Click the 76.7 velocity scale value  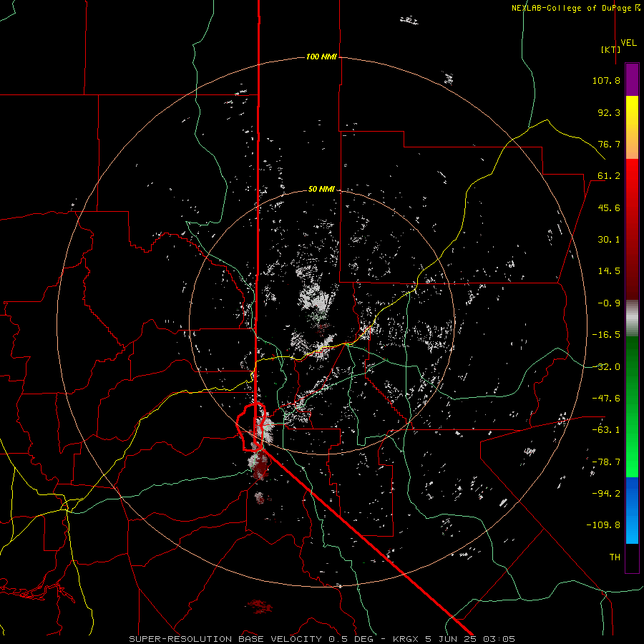pos(609,144)
